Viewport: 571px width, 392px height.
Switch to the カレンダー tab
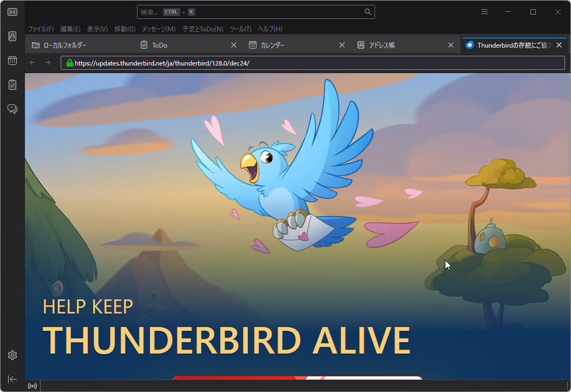point(297,45)
